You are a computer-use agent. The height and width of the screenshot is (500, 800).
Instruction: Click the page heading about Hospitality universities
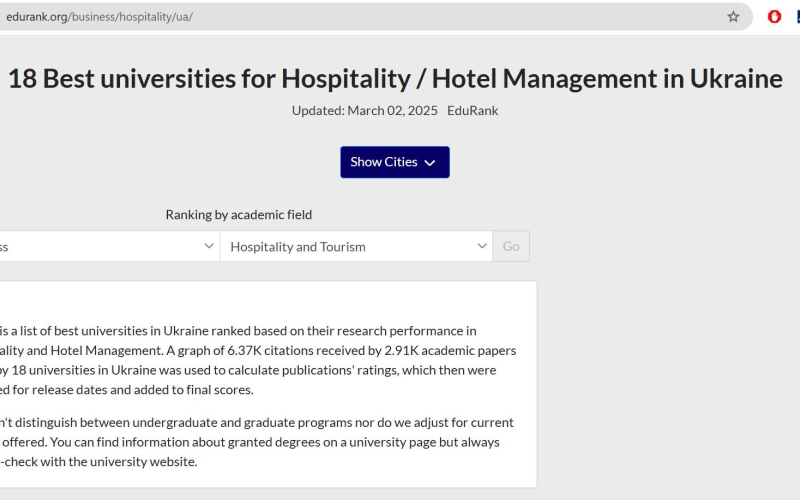[395, 79]
